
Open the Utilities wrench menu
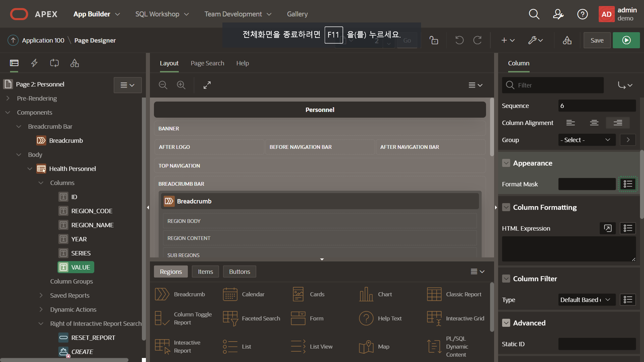pos(535,40)
